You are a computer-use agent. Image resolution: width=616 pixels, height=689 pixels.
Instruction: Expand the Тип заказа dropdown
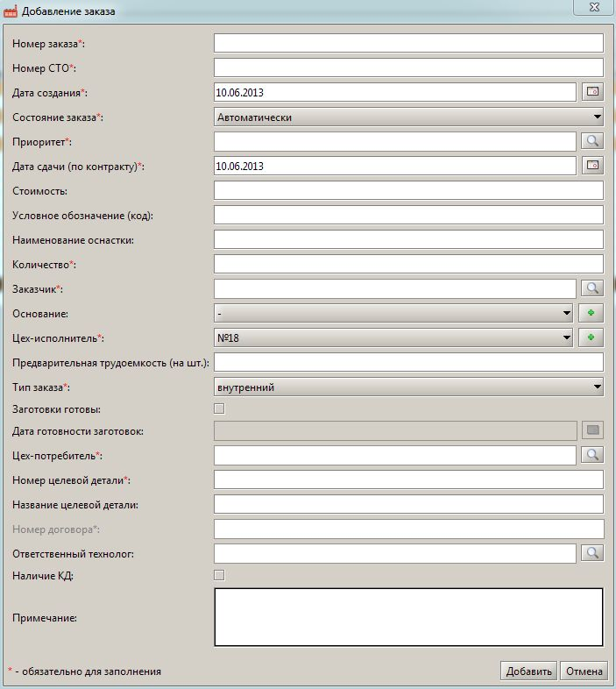pos(408,387)
